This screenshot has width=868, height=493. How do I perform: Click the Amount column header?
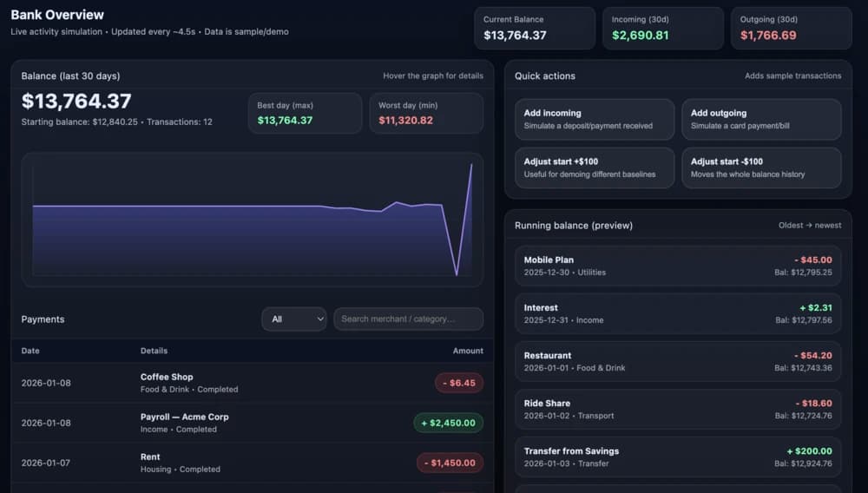tap(468, 351)
